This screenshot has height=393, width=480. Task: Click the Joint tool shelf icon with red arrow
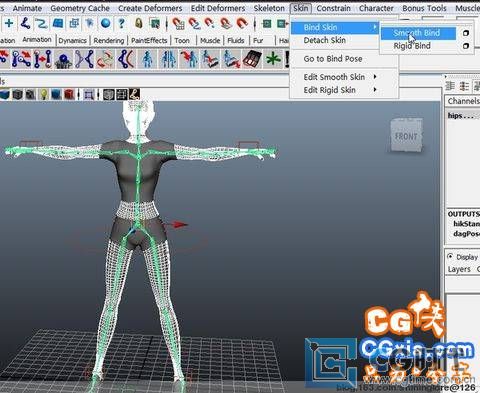(21, 59)
